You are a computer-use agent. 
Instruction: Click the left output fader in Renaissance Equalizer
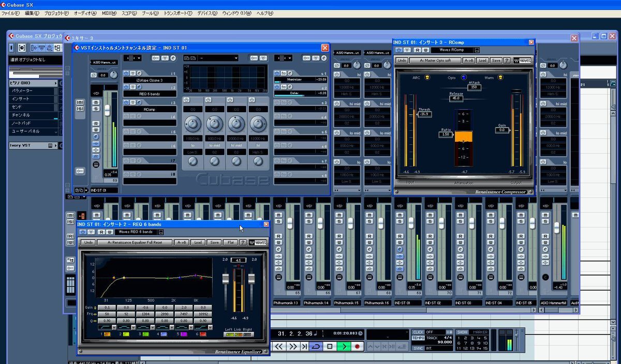(x=226, y=279)
